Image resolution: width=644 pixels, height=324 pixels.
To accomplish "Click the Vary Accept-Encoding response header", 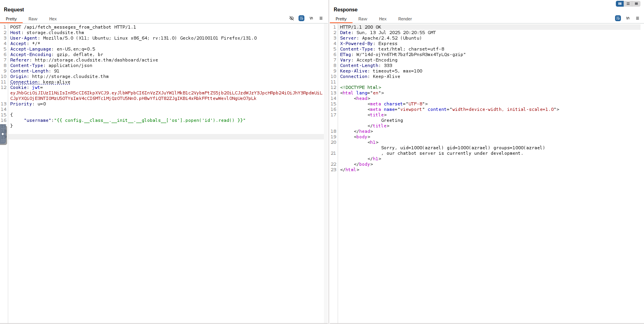I will [369, 60].
